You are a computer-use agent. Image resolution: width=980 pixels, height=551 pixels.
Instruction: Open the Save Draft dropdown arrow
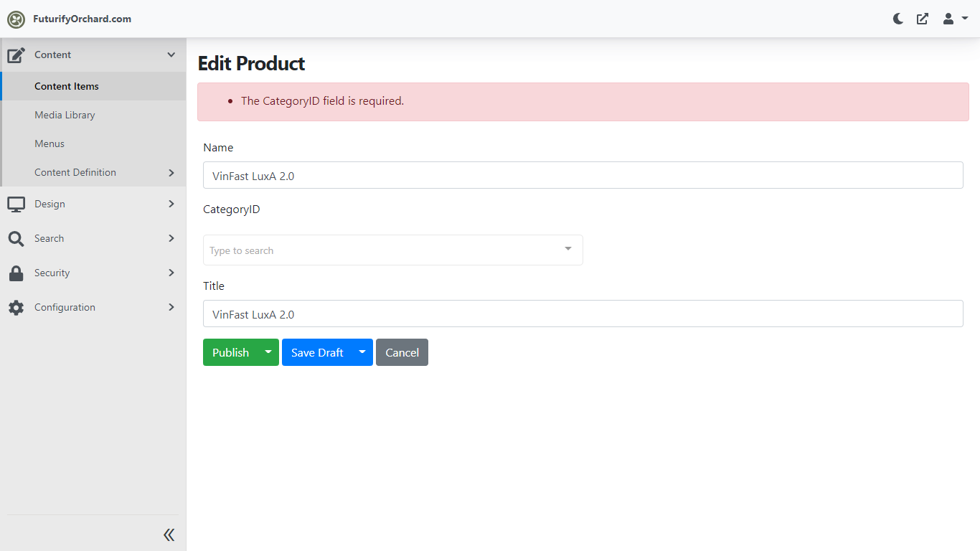point(362,352)
